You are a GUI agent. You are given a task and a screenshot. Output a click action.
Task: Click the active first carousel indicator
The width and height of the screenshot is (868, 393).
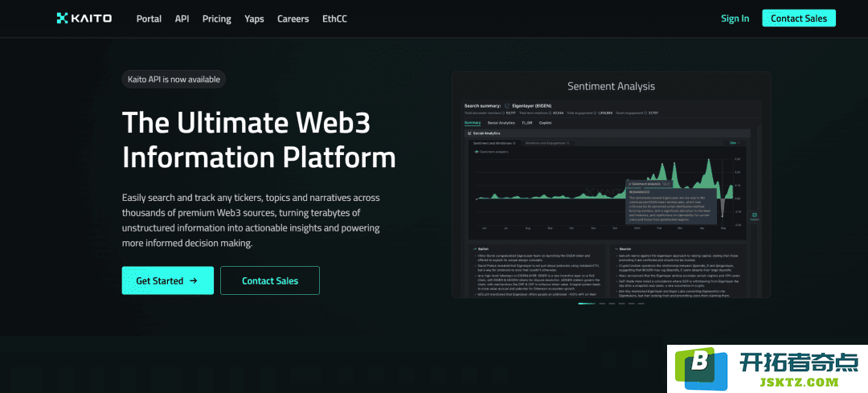tap(587, 303)
